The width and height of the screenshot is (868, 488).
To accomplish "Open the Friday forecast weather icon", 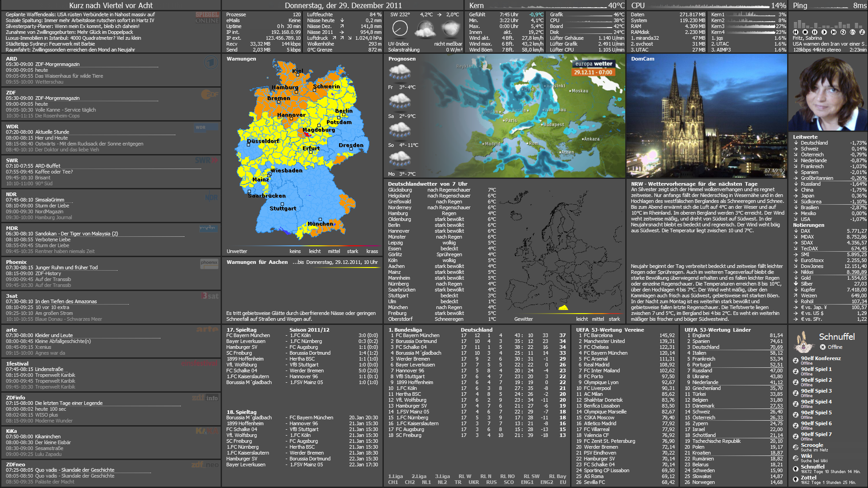I will point(400,72).
